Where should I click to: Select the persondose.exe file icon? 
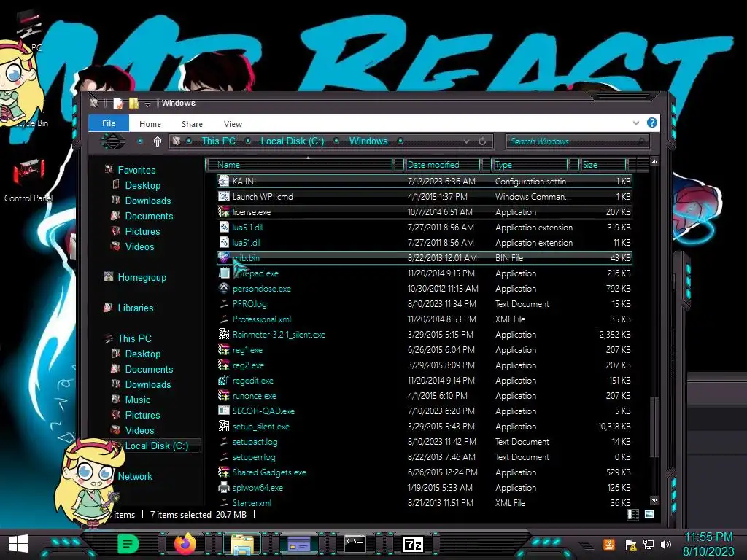223,288
